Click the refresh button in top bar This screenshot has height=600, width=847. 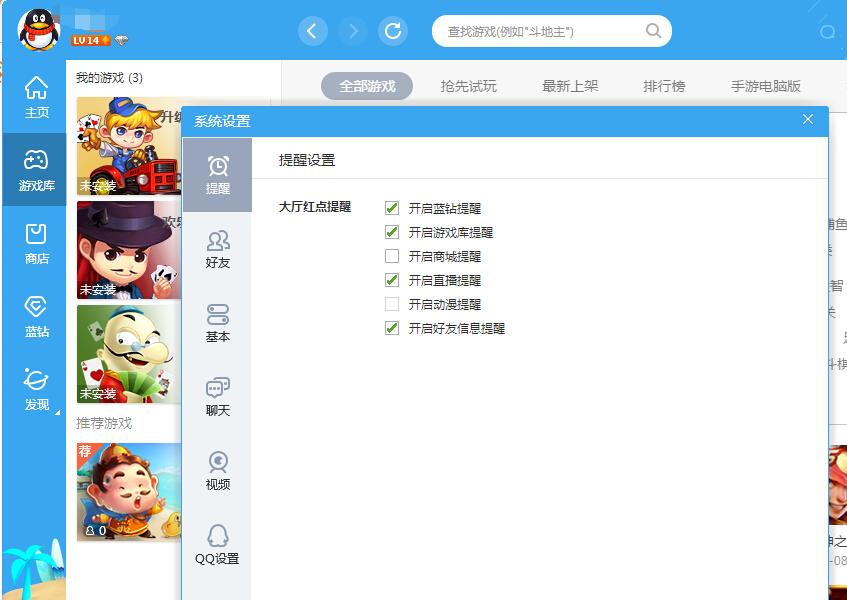(x=393, y=31)
